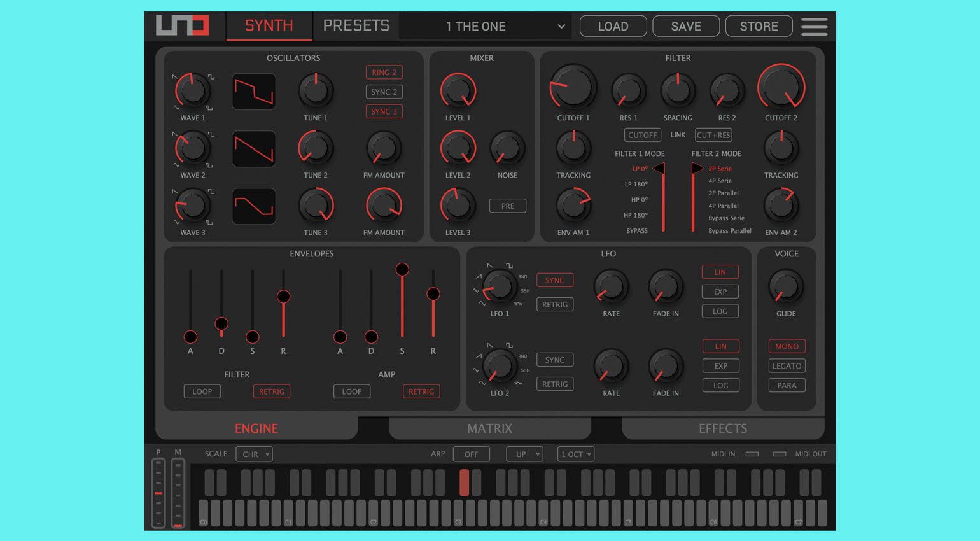
Task: Click the STORE button
Action: (759, 26)
